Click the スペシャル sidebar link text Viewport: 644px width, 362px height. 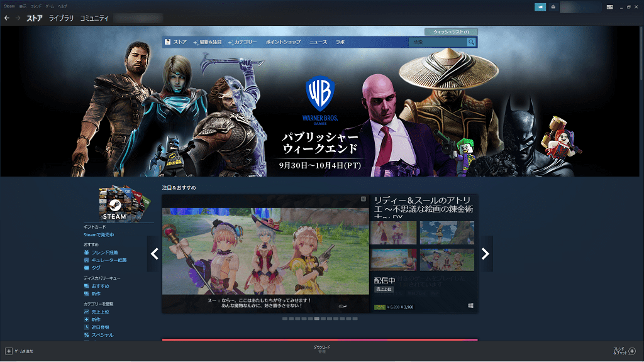(103, 335)
